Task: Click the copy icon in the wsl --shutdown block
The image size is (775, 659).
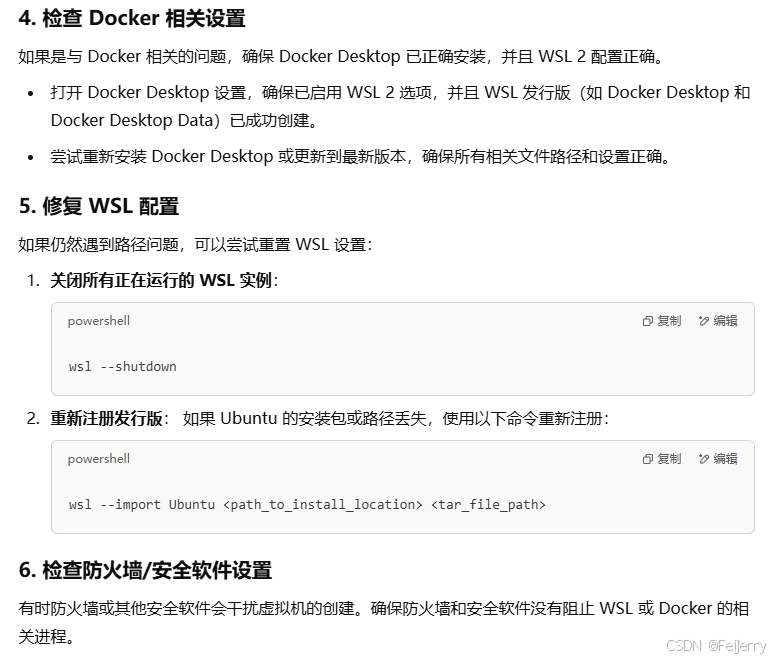Action: coord(647,321)
